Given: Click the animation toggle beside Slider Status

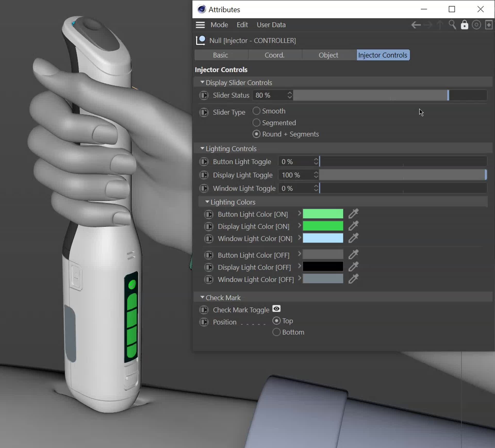Looking at the screenshot, I should pyautogui.click(x=204, y=95).
